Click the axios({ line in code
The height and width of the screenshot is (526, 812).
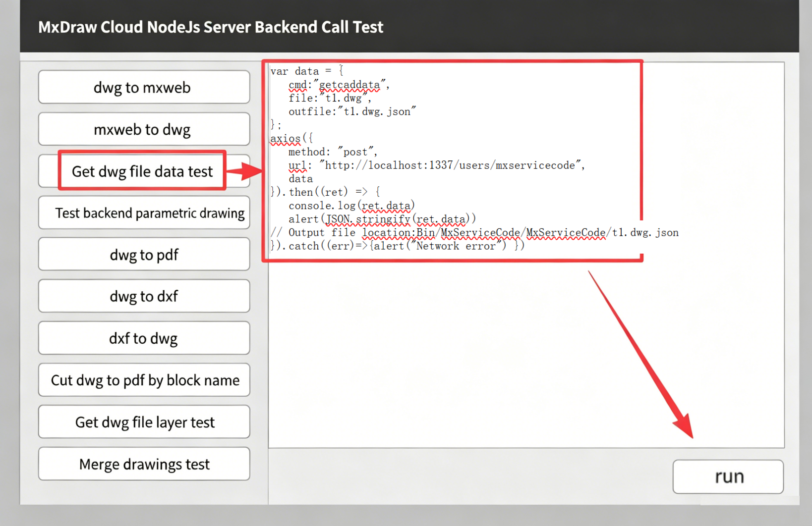click(291, 139)
